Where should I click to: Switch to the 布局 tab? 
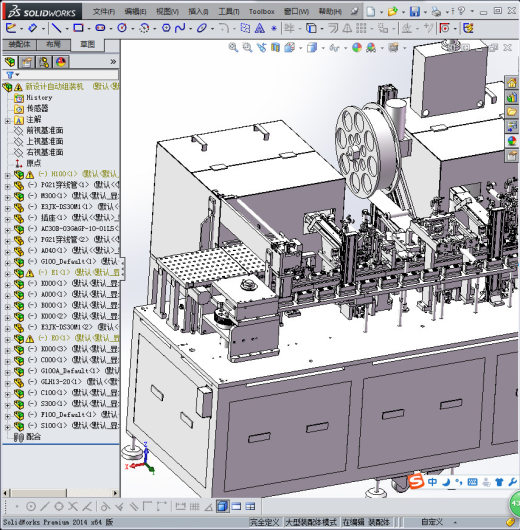click(53, 44)
